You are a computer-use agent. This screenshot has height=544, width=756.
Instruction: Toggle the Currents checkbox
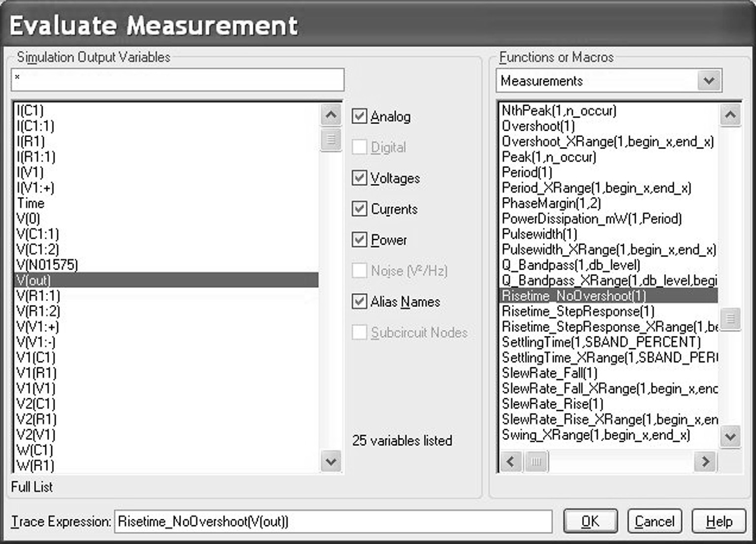click(x=359, y=209)
